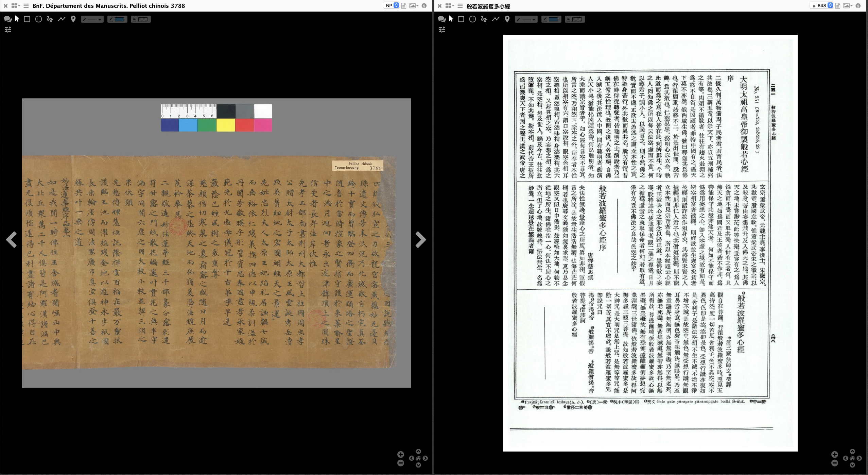Screen dimensions: 868x475
Task: Open the layout dropdown of the right window
Action: pos(450,5)
